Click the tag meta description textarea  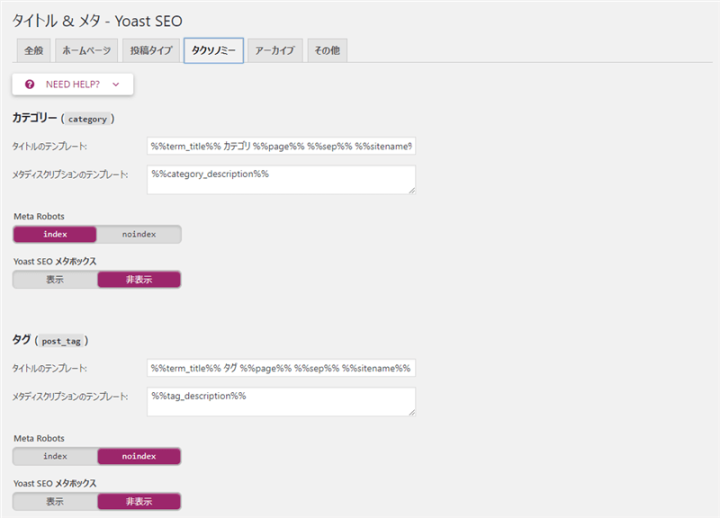point(280,401)
